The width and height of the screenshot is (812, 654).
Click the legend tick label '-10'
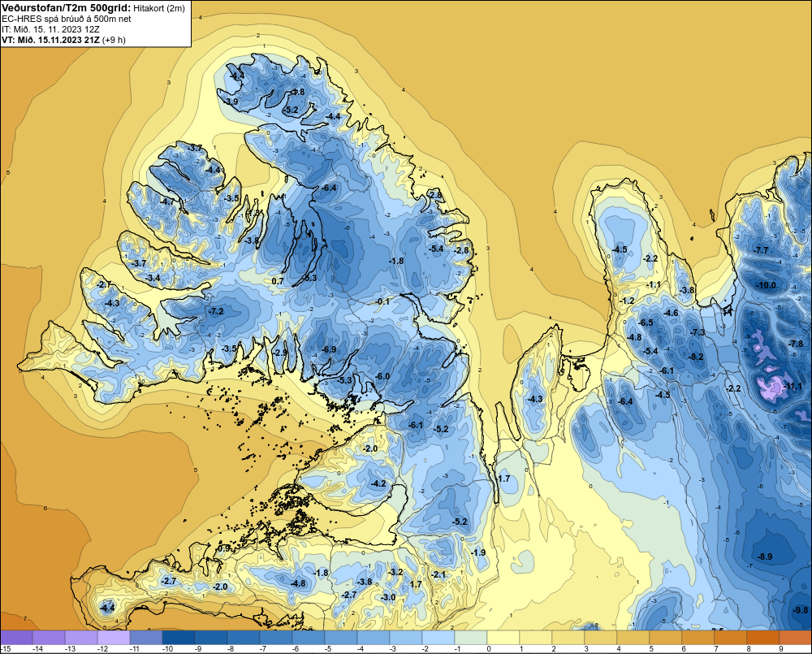166,649
